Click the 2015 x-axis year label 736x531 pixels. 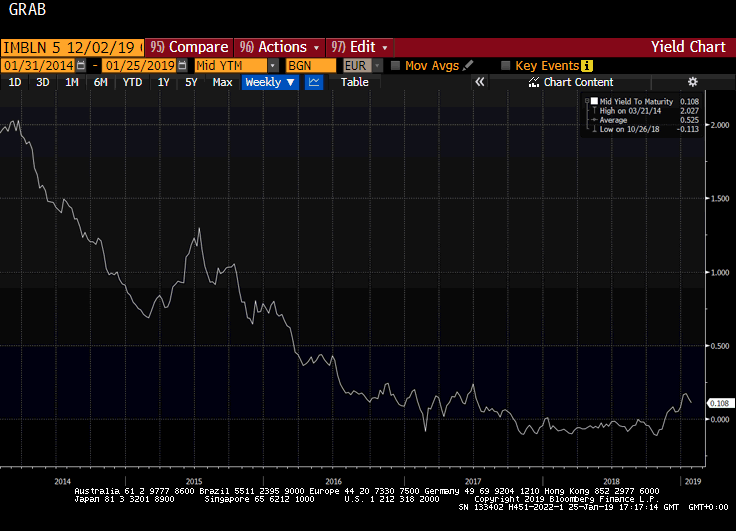pos(194,481)
